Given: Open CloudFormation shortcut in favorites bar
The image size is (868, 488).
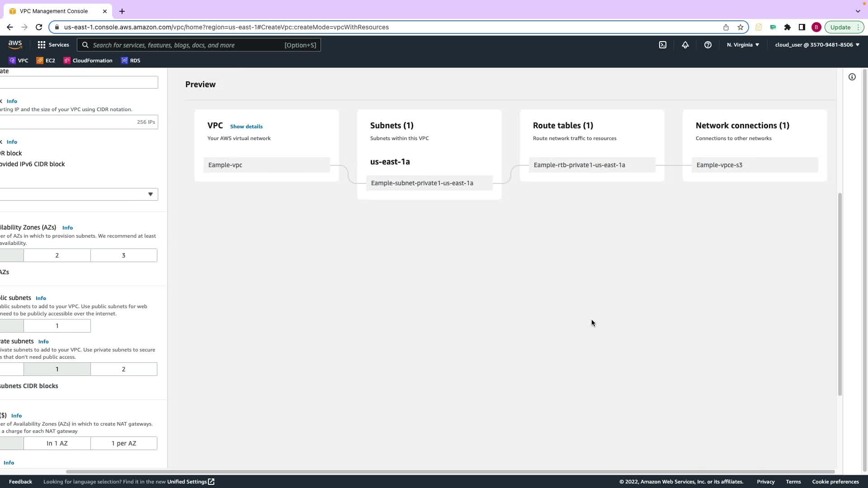Looking at the screenshot, I should [88, 61].
